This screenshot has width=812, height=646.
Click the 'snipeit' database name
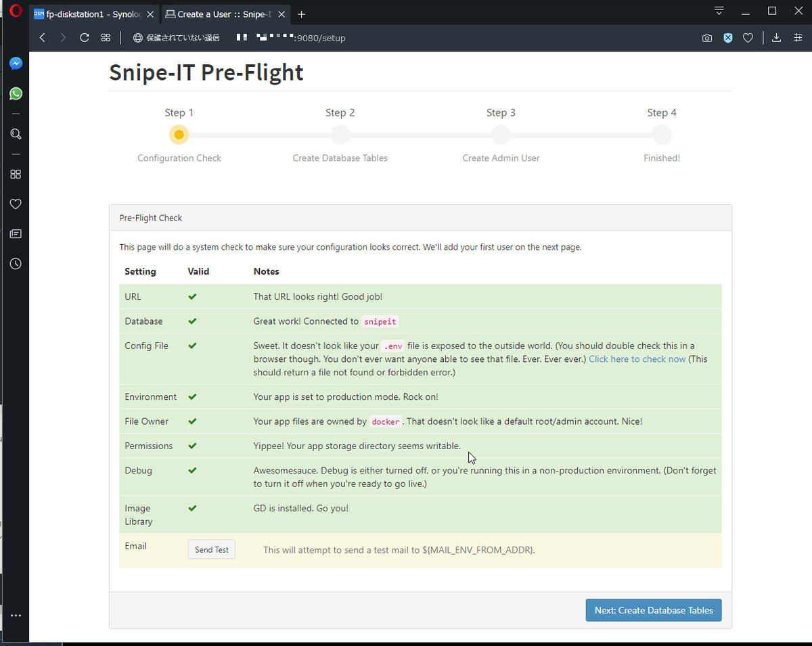[380, 321]
